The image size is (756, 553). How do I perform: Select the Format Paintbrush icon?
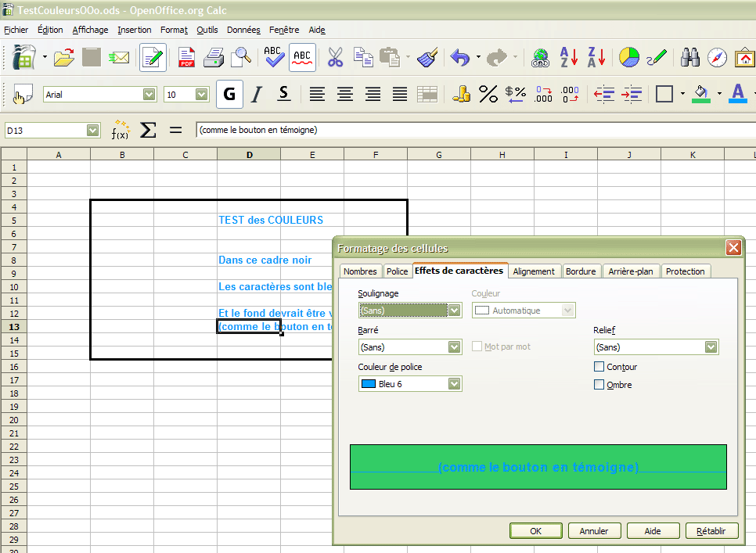point(427,58)
